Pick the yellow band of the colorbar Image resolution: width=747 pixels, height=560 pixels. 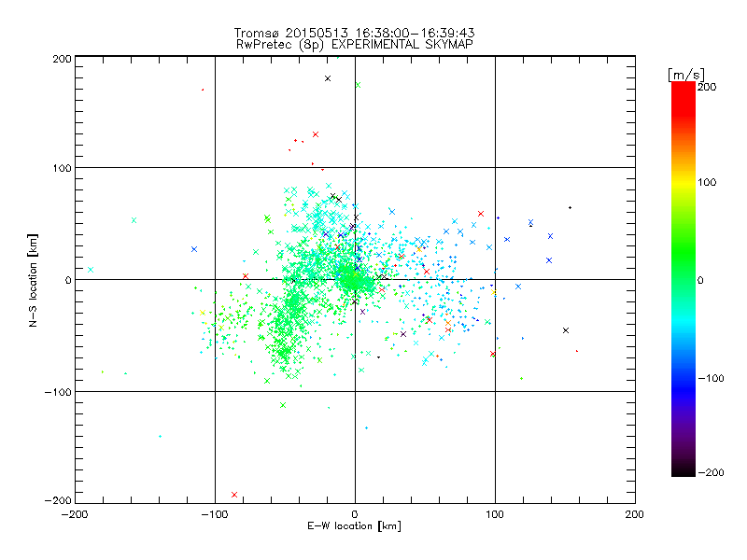[684, 182]
